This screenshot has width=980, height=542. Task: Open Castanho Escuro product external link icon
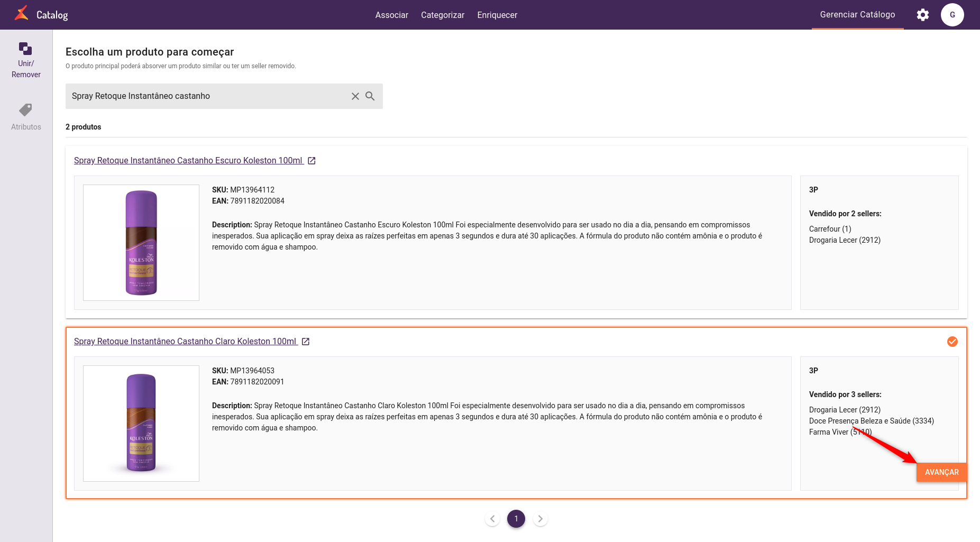tap(312, 161)
